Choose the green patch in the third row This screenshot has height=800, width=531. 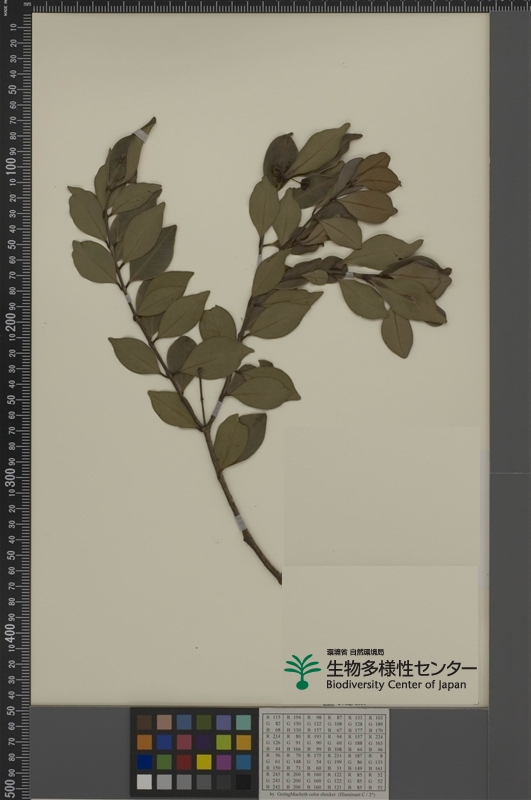(x=164, y=762)
